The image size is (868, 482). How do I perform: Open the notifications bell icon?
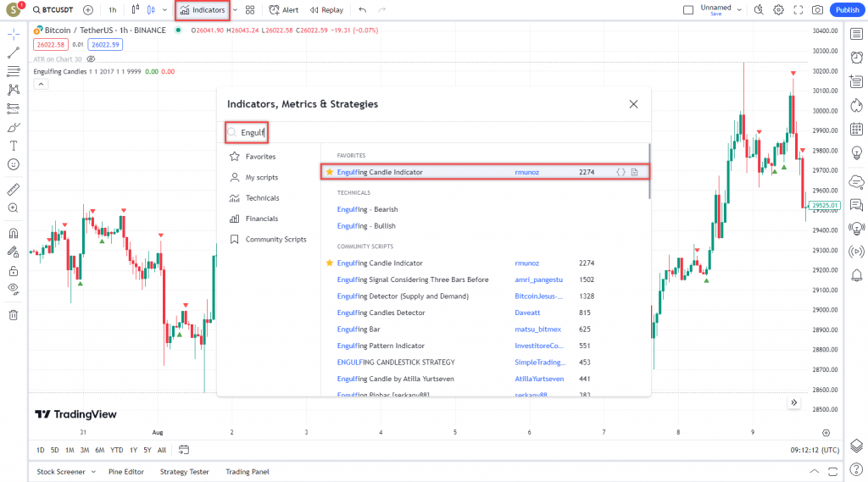[x=856, y=275]
